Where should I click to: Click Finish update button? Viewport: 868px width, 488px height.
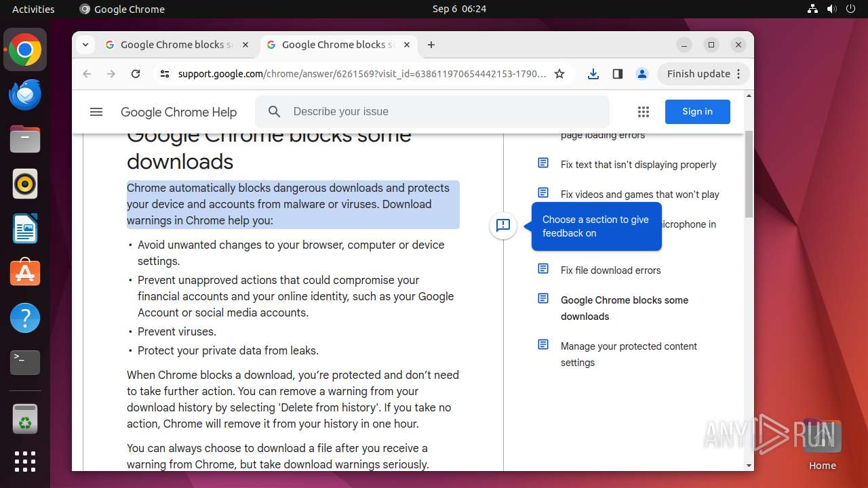point(704,74)
